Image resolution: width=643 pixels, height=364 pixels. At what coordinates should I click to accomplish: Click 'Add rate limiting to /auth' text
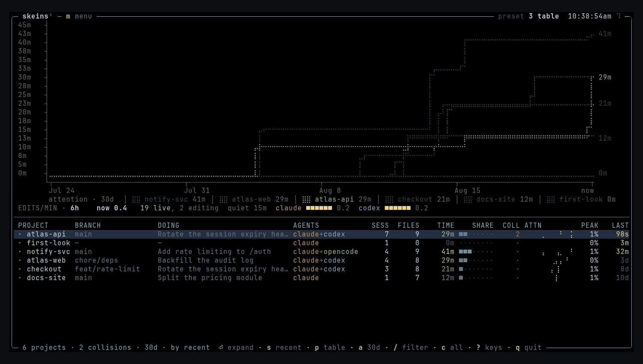[x=214, y=252]
